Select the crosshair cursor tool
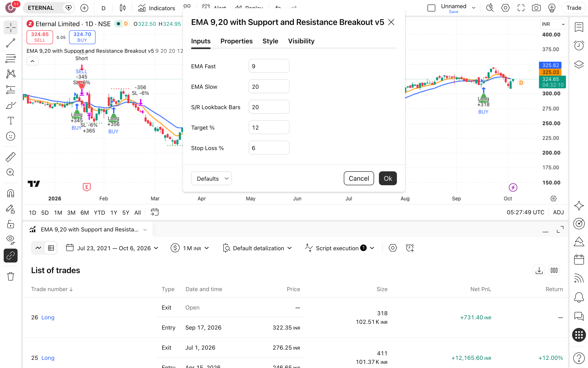Image resolution: width=588 pixels, height=368 pixels. click(x=11, y=28)
